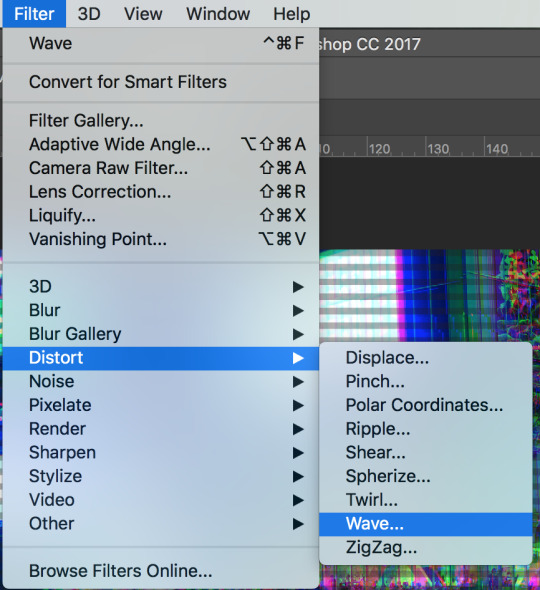Open the 3D menu in menu bar

(x=89, y=14)
